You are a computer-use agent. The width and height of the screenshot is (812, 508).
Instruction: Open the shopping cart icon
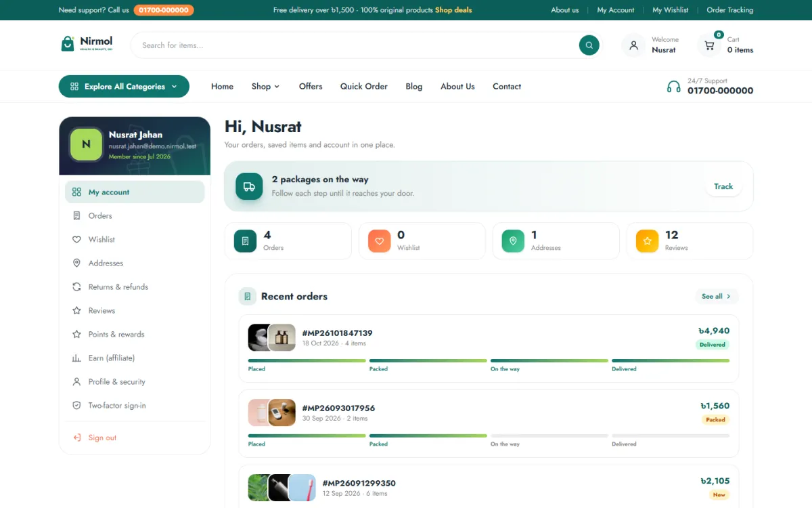click(709, 45)
